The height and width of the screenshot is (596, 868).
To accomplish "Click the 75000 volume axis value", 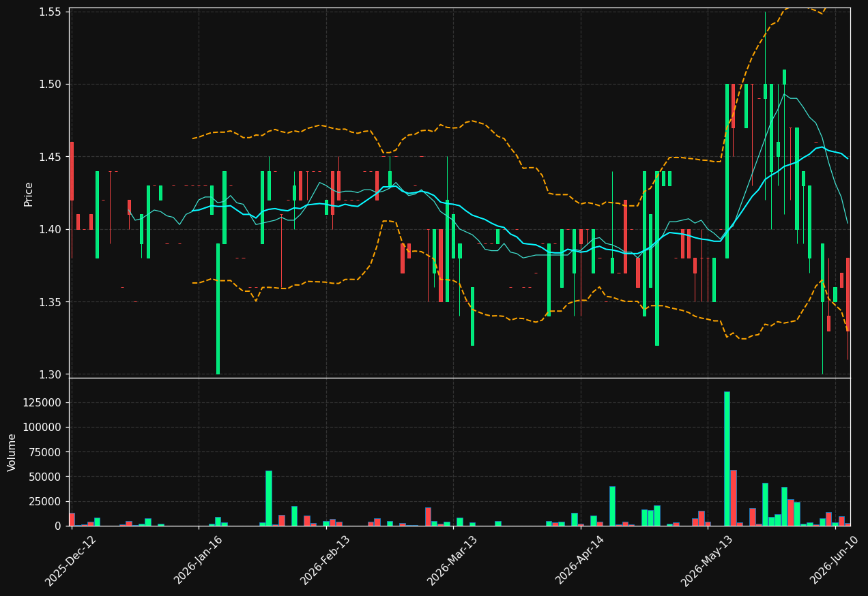I will (x=45, y=451).
